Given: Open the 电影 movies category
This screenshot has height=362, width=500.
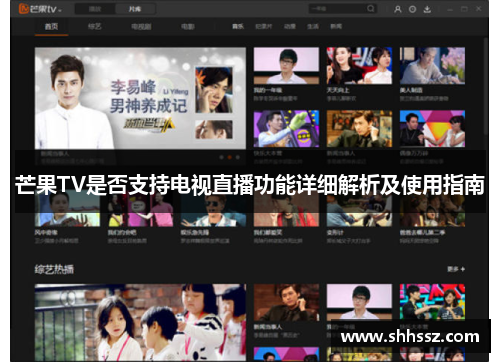Looking at the screenshot, I should coord(188,26).
